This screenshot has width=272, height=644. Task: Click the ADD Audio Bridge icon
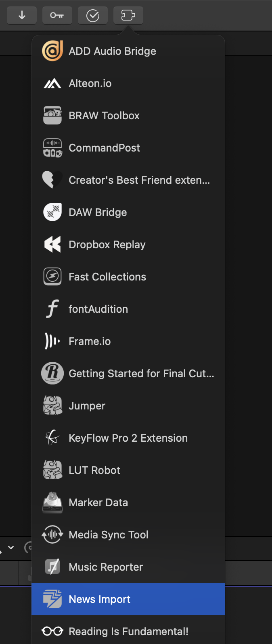tap(52, 51)
